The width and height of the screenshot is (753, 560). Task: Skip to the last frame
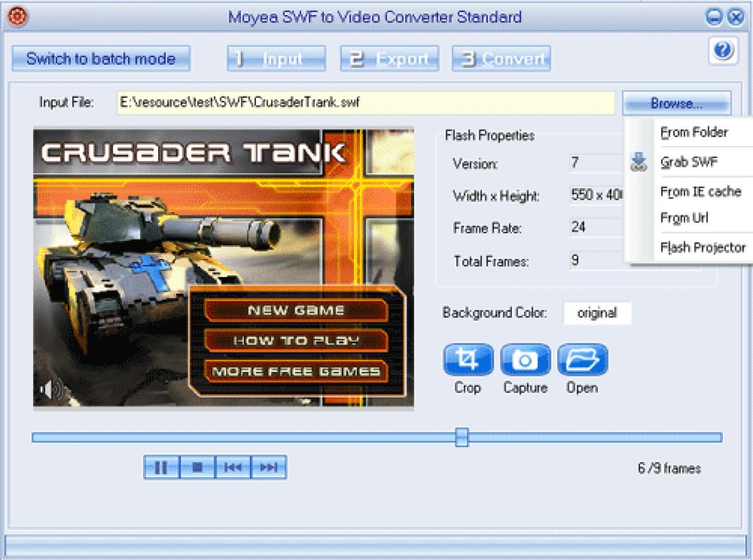tap(269, 467)
